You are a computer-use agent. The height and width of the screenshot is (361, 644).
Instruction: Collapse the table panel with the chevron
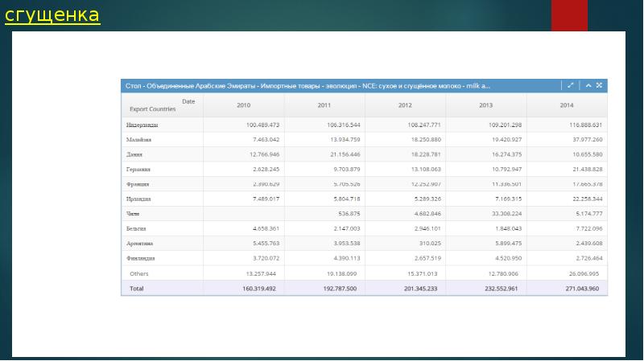pos(588,85)
